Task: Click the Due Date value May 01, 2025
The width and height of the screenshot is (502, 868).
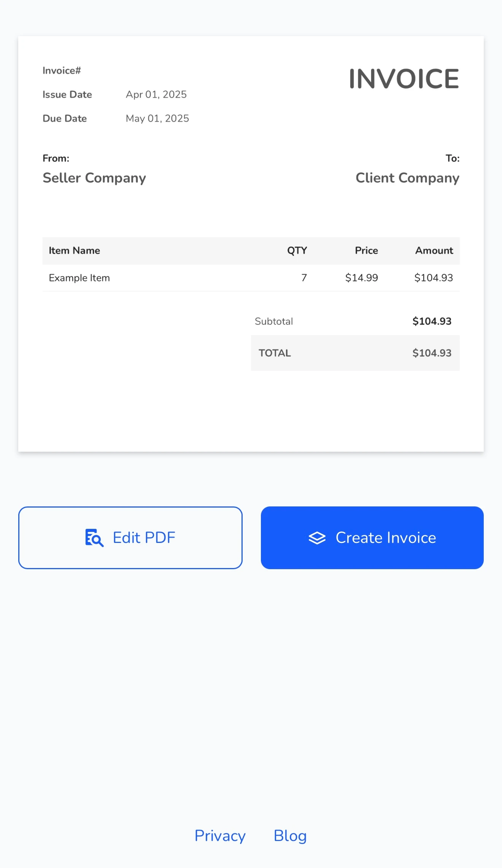Action: pos(157,118)
